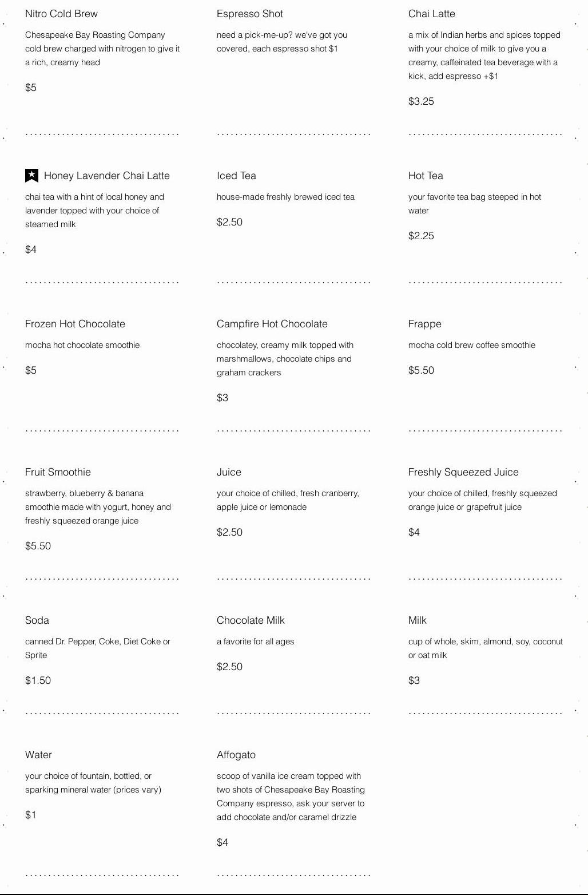Select the Juice item title
The image size is (588, 895).
pos(229,472)
